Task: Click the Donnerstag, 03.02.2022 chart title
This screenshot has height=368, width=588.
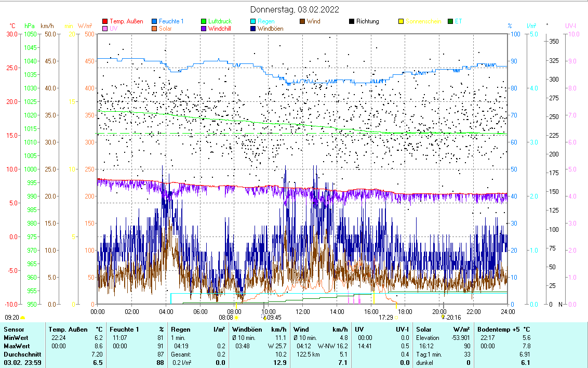Action: coord(294,10)
